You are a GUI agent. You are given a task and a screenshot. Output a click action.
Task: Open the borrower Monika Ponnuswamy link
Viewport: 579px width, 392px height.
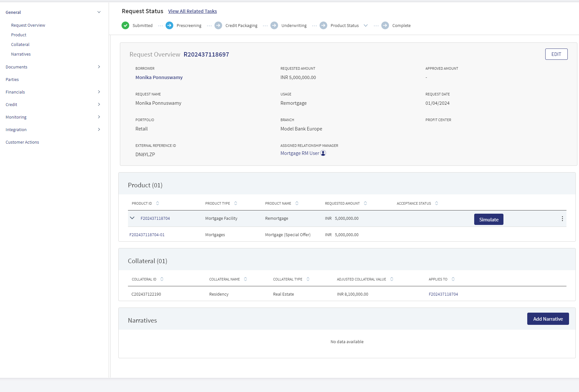point(159,77)
